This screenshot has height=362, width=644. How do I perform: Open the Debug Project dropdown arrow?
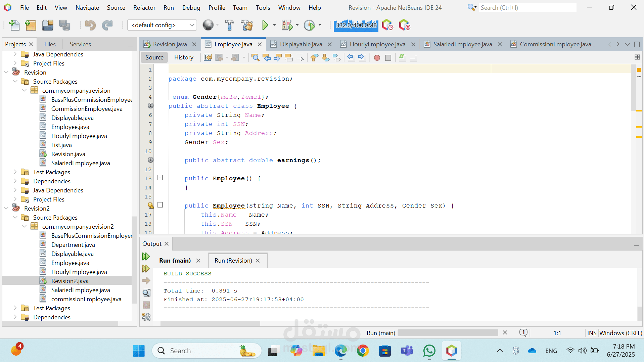[297, 25]
